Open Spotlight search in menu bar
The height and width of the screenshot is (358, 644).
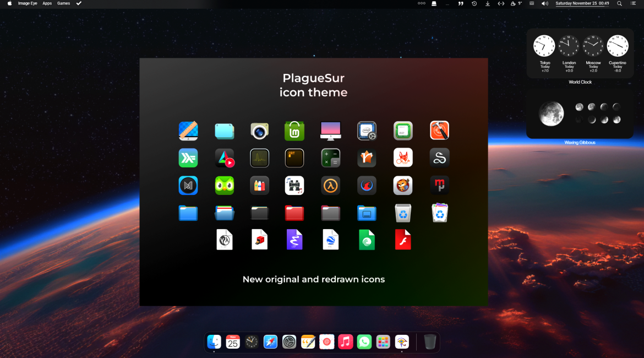coord(619,3)
